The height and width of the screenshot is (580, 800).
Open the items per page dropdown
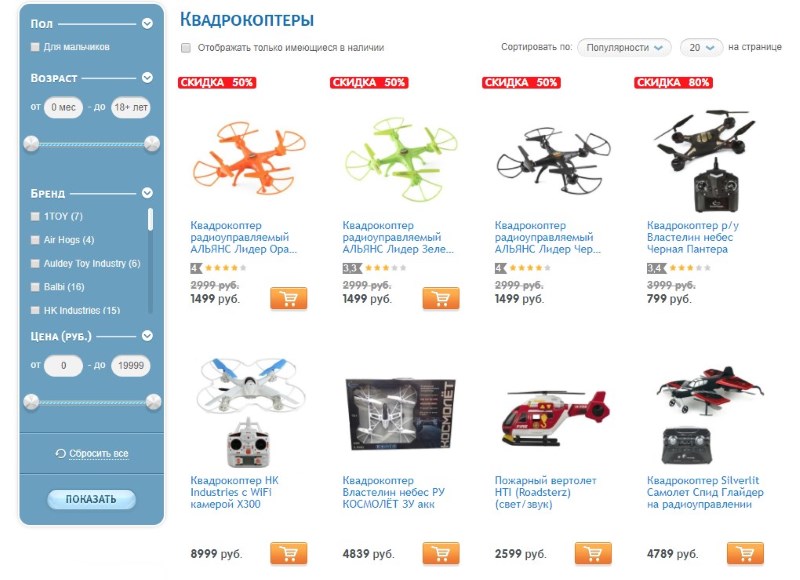pyautogui.click(x=701, y=47)
